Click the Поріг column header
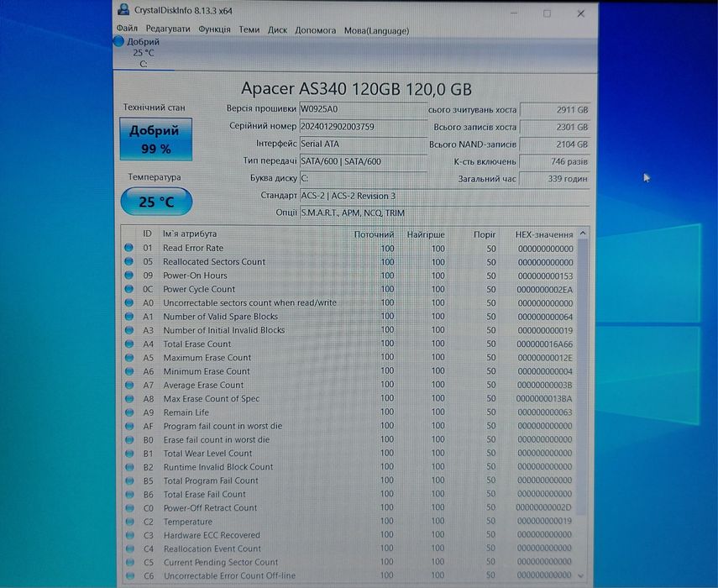718x588 pixels. (485, 234)
